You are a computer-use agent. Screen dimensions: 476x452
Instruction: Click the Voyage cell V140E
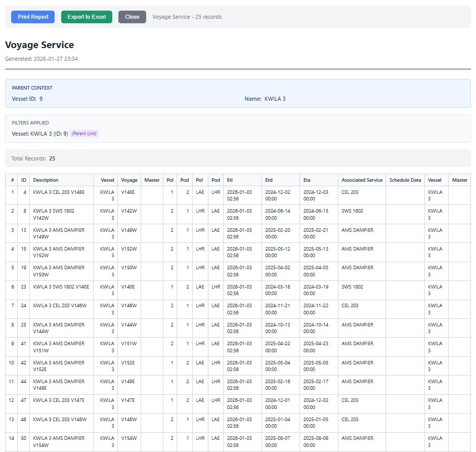point(129,287)
